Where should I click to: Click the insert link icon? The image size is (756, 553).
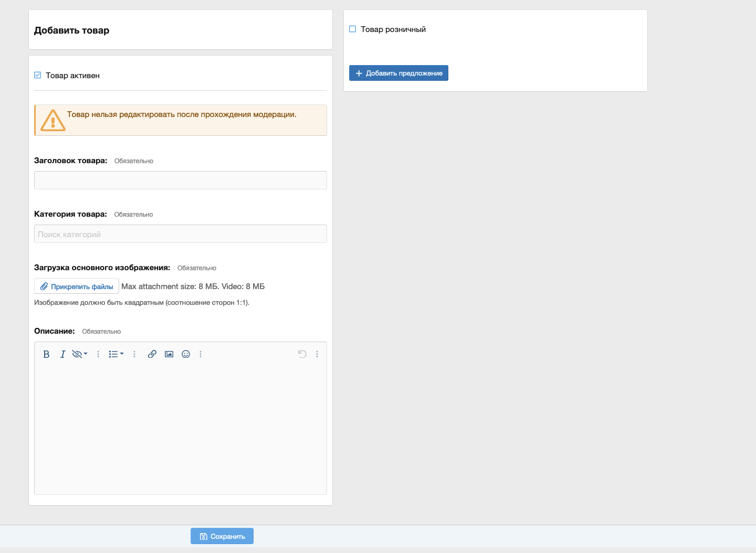point(152,354)
